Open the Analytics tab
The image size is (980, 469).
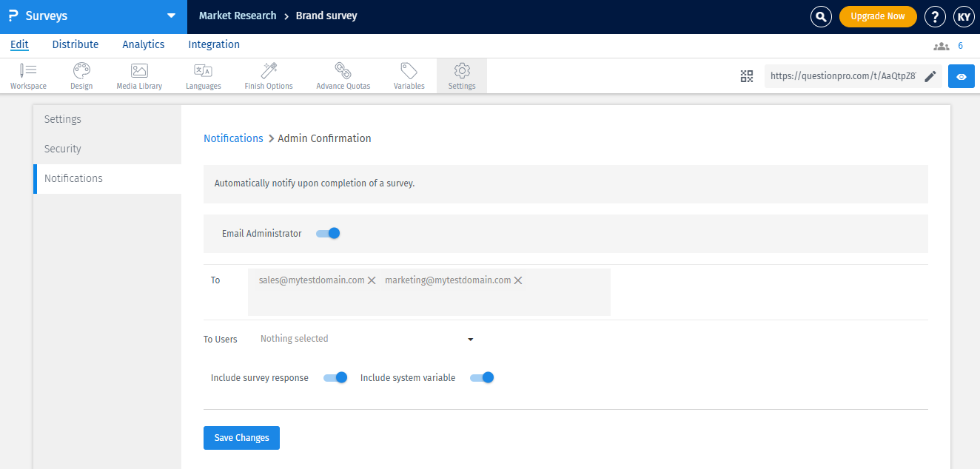click(143, 44)
